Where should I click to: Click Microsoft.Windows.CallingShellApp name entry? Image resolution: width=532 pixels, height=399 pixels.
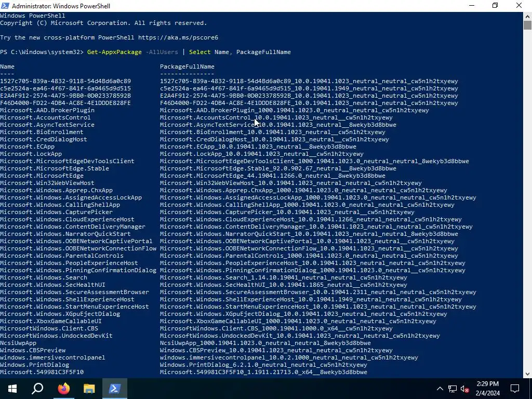(x=60, y=205)
